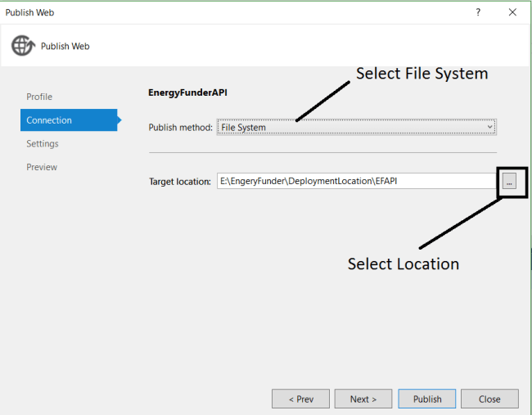Click the Target location text field
This screenshot has height=415, width=532.
click(x=355, y=182)
